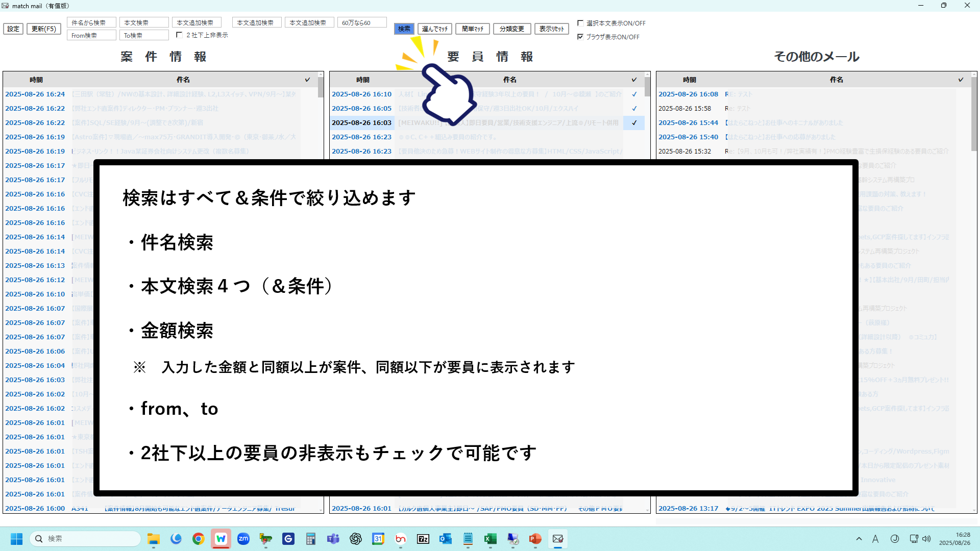Toggle the checkmark on the 16:03 要員 row
This screenshot has height=551, width=980.
click(634, 123)
